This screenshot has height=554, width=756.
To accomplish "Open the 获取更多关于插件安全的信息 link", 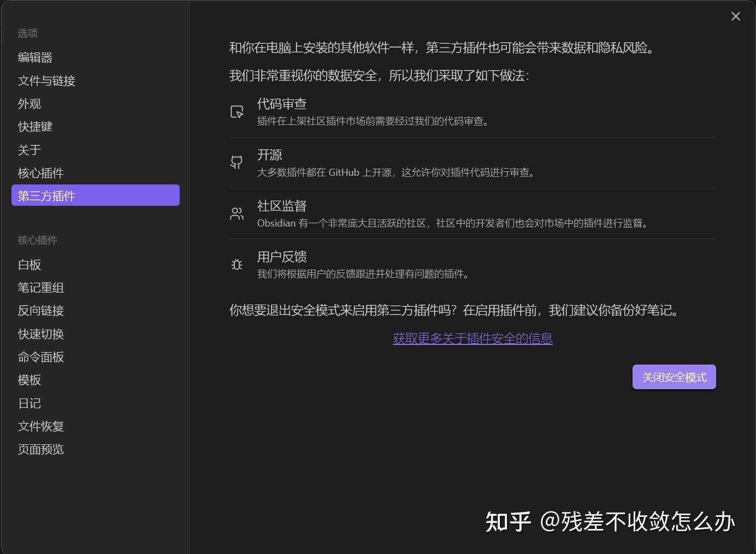I will (x=472, y=338).
